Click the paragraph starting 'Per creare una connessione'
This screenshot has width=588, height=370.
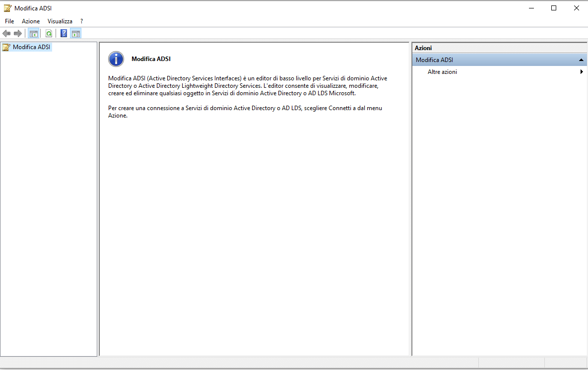[245, 112]
